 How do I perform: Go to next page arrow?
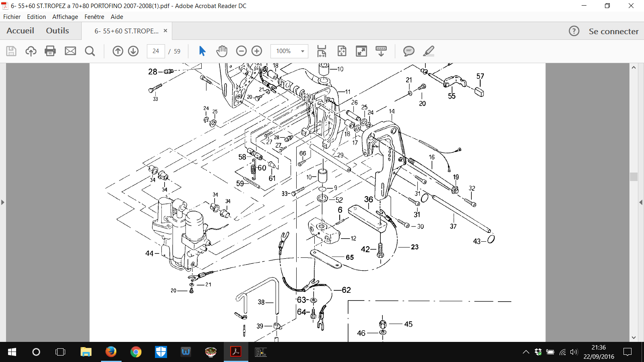[x=133, y=51]
